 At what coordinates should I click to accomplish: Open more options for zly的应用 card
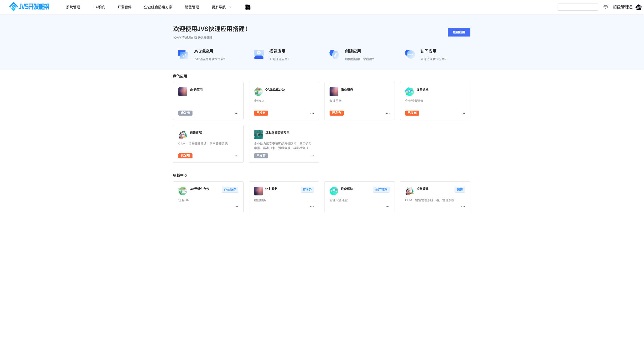coord(236,113)
